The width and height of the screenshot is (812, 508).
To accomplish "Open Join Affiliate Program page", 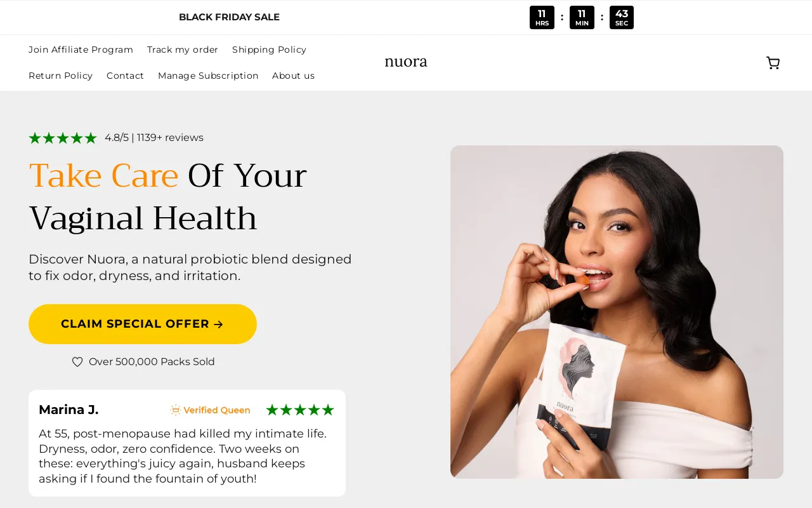I will click(x=81, y=50).
